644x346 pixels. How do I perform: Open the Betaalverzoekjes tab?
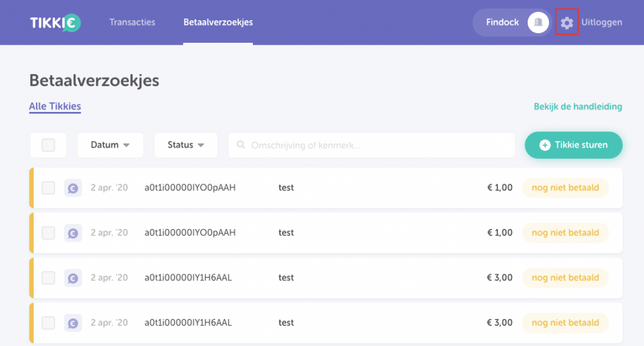click(218, 23)
